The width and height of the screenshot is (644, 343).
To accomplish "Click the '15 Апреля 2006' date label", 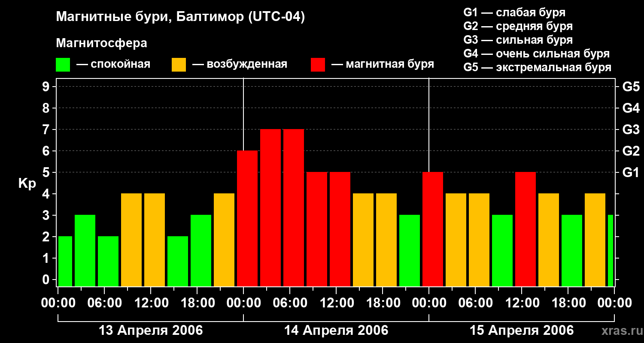I will tap(522, 331).
